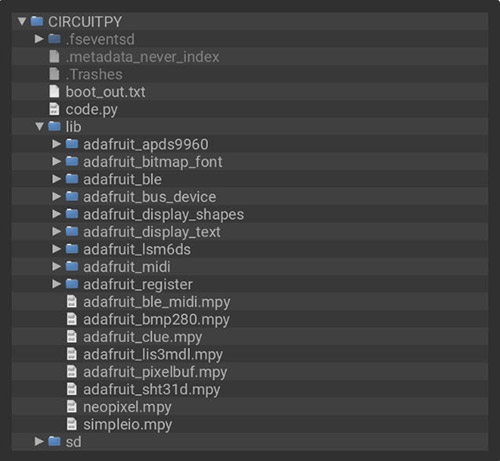Expand the sd folder
500x461 pixels.
coord(39,441)
